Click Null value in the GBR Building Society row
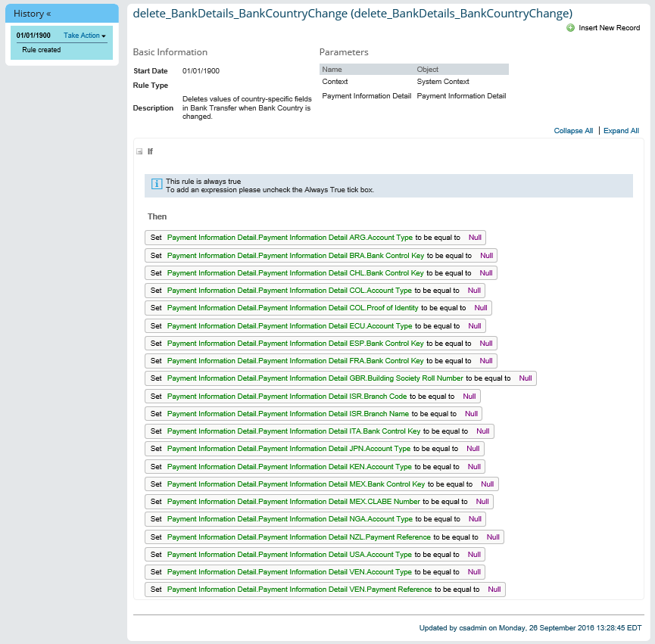Screen dimensions: 655x644 [x=526, y=378]
